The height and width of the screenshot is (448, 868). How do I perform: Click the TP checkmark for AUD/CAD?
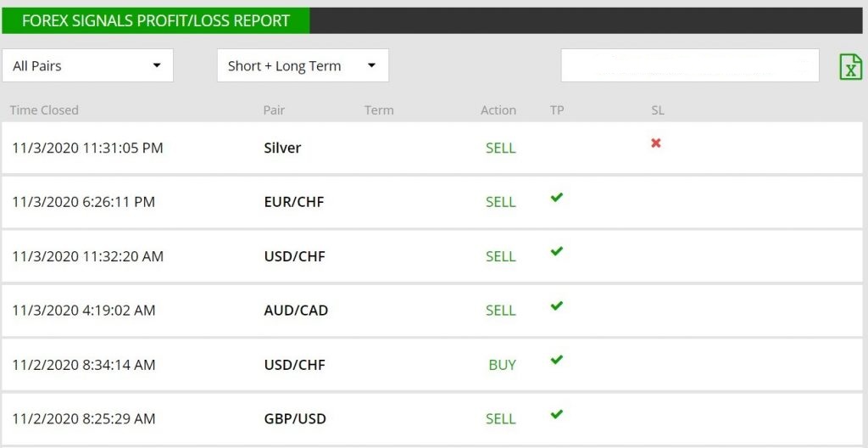(556, 305)
